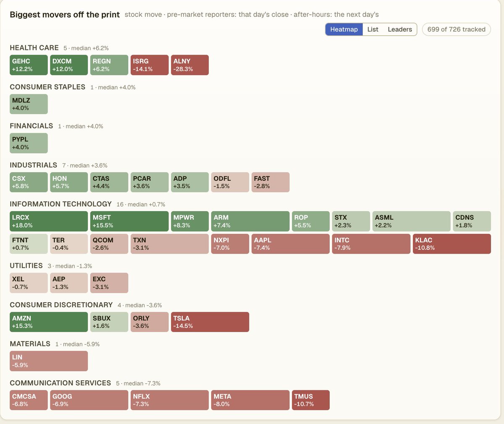
Task: Click the NXPI -7.0% tile
Action: click(x=230, y=244)
